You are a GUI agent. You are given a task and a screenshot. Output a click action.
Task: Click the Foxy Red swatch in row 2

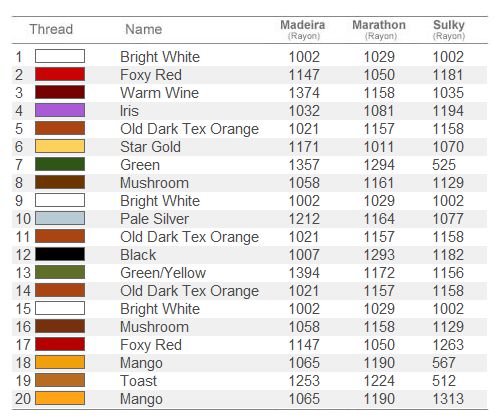(x=60, y=74)
